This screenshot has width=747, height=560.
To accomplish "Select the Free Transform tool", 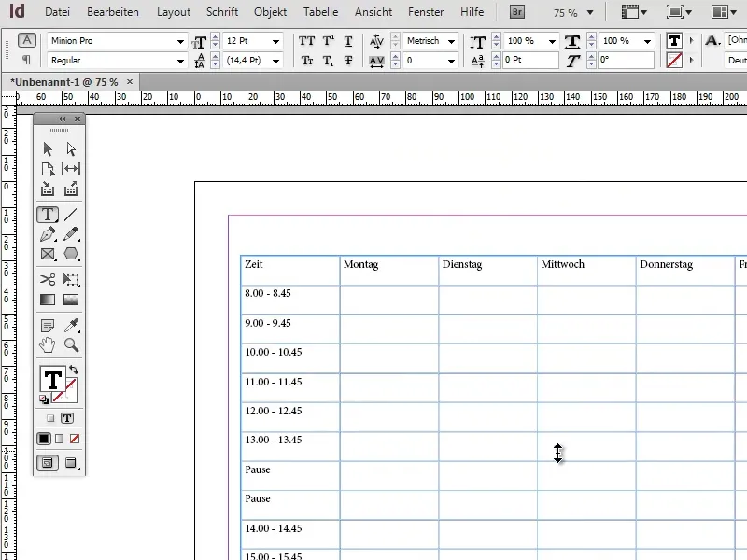I will (x=71, y=279).
